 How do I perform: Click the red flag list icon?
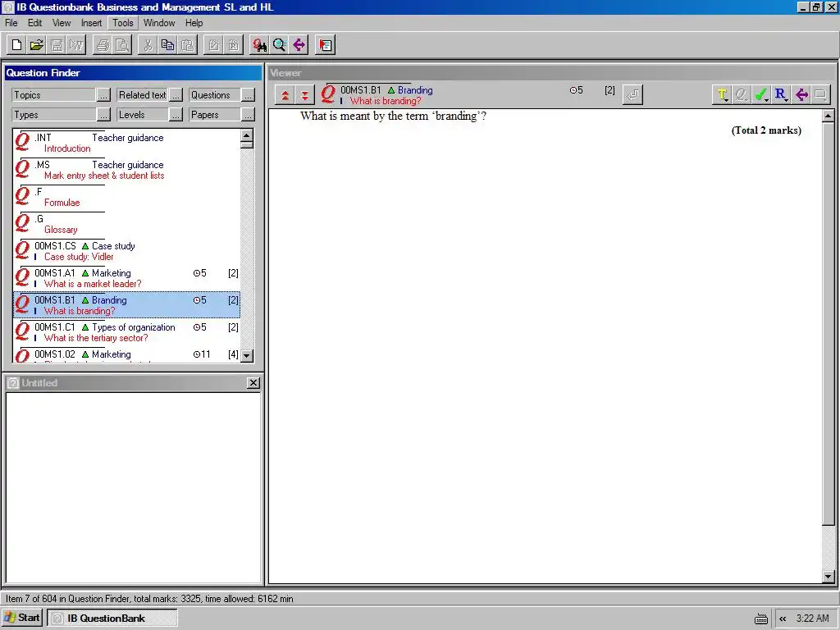(x=325, y=45)
